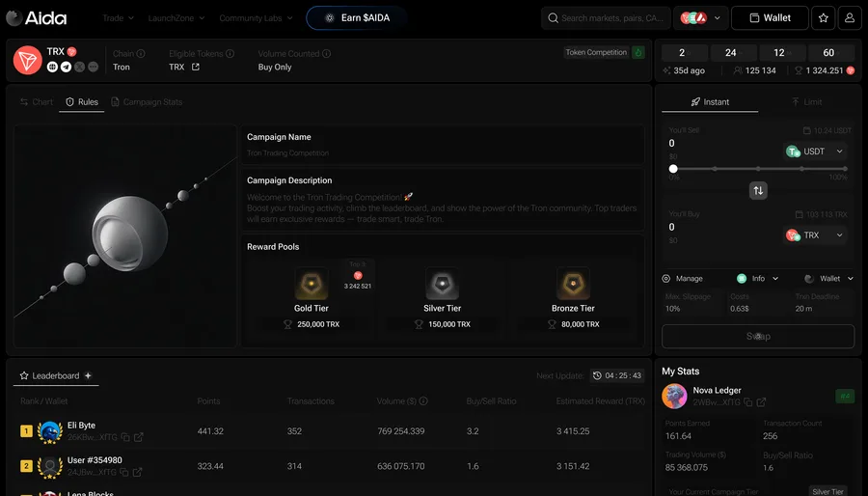Set the sell slider to 100%
The image size is (868, 496).
pos(845,169)
